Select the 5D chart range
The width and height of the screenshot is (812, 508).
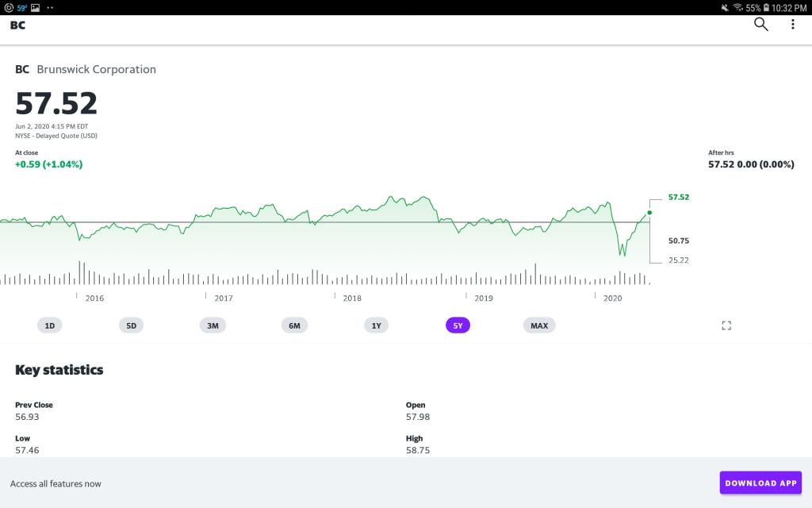pos(131,325)
